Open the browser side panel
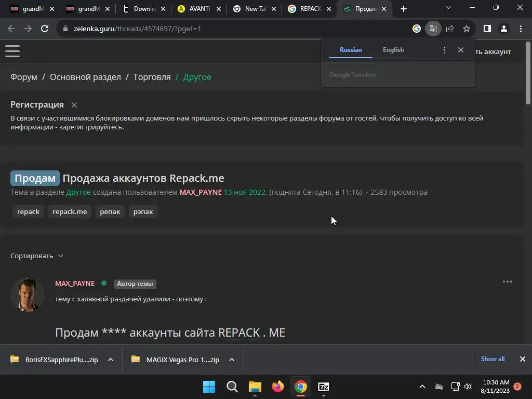Screen dimensions: 532x399 coord(487,29)
